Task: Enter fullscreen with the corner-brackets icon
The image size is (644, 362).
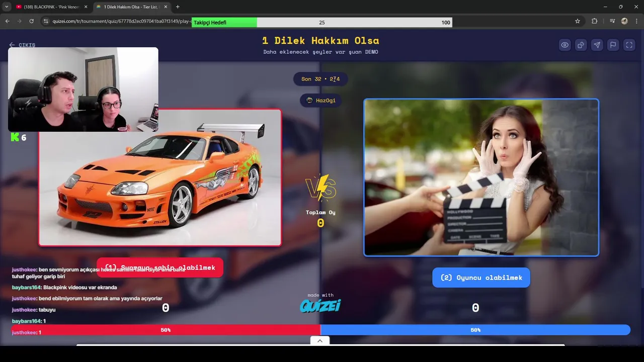Action: (x=629, y=45)
